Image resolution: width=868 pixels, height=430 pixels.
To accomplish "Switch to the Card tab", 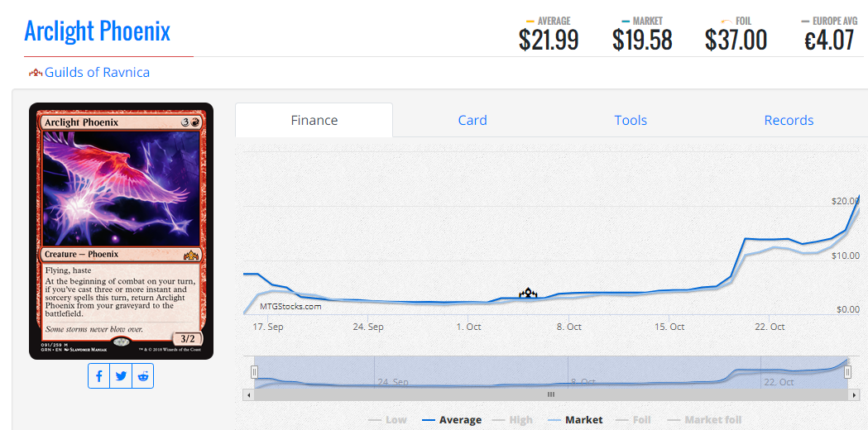I will (472, 120).
